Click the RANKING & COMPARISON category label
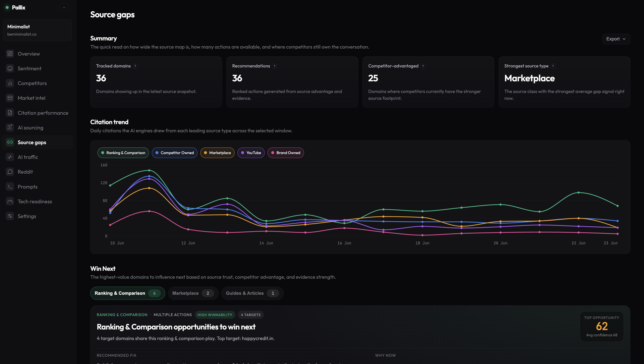The height and width of the screenshot is (364, 644). [122, 315]
